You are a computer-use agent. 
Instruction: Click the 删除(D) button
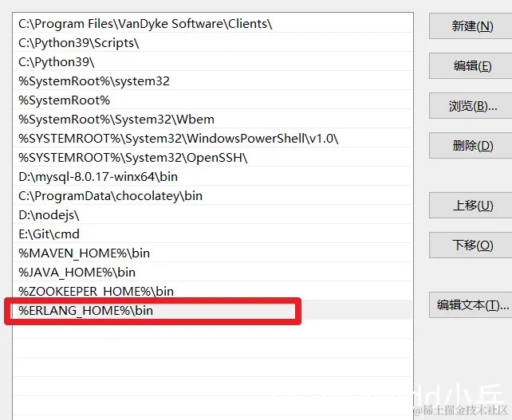[x=471, y=146]
